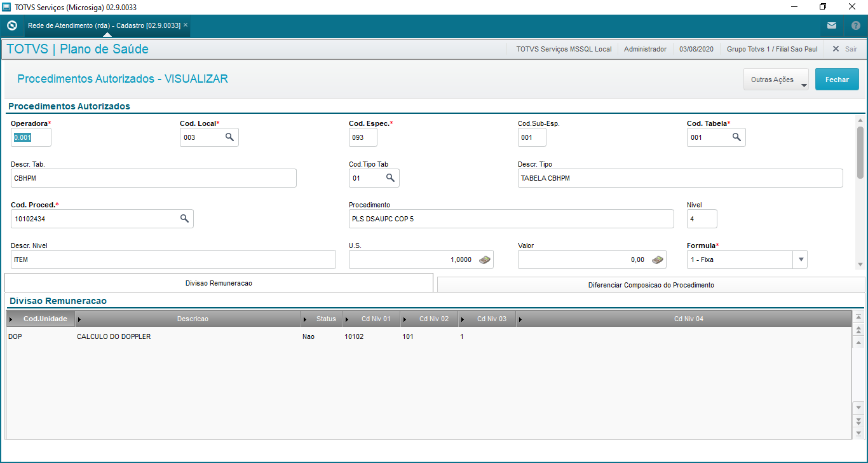Click the TOTVS round logo icon
The height and width of the screenshot is (463, 868).
point(11,25)
